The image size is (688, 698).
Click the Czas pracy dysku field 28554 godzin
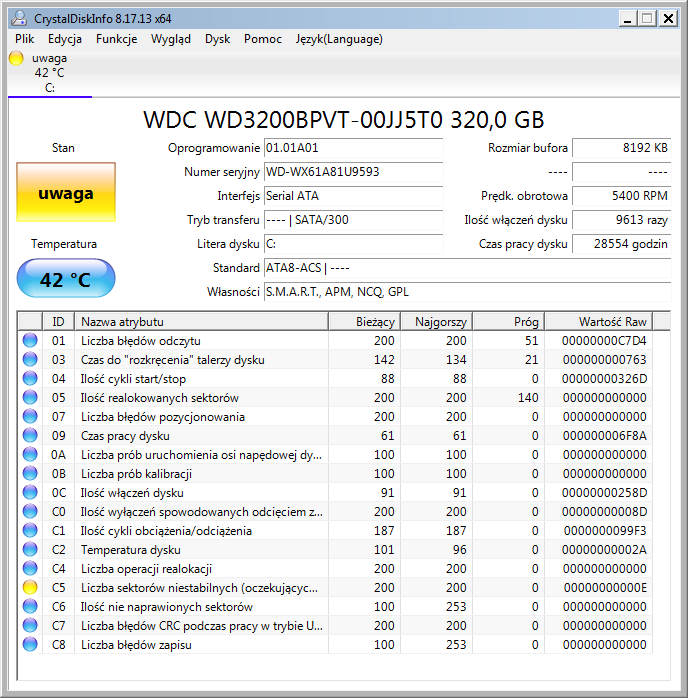coord(622,244)
